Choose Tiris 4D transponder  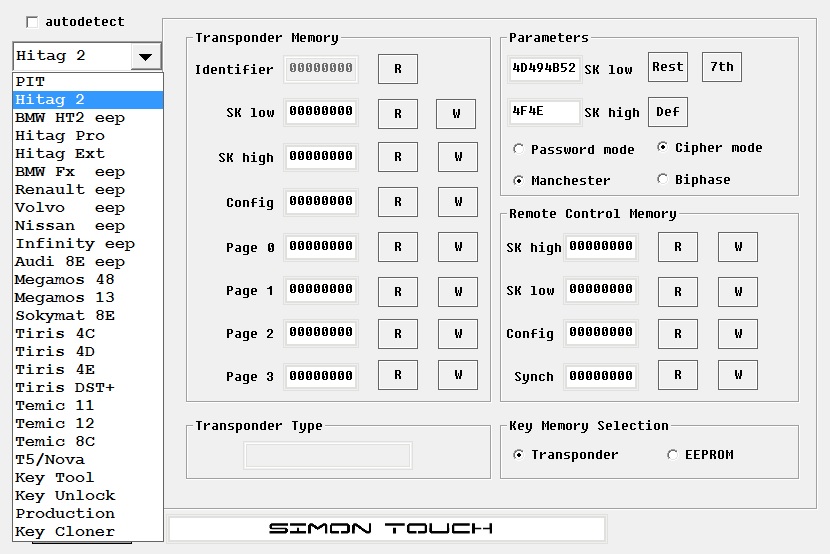pyautogui.click(x=88, y=352)
